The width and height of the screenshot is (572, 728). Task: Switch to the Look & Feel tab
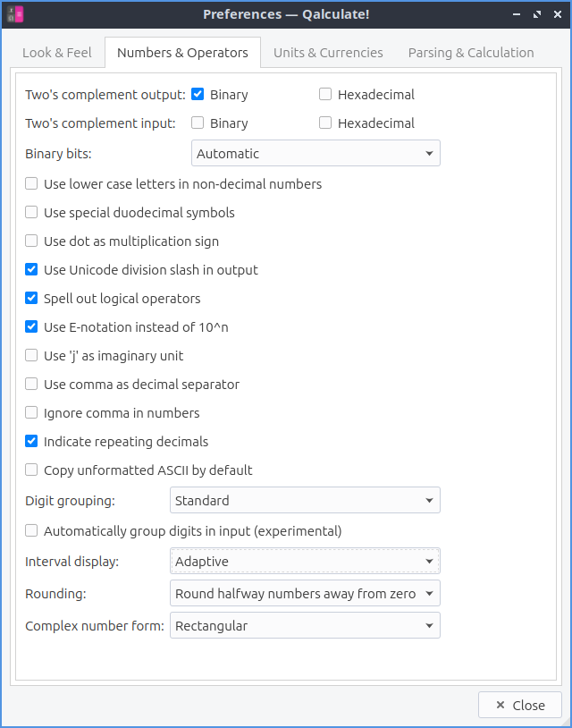(x=57, y=53)
